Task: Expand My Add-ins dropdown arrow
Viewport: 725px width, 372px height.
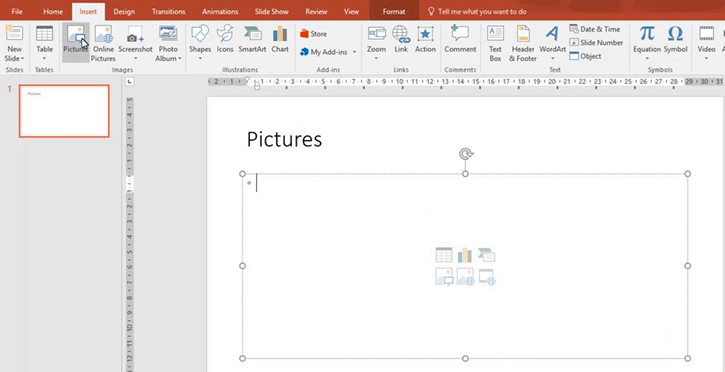Action: (x=355, y=52)
